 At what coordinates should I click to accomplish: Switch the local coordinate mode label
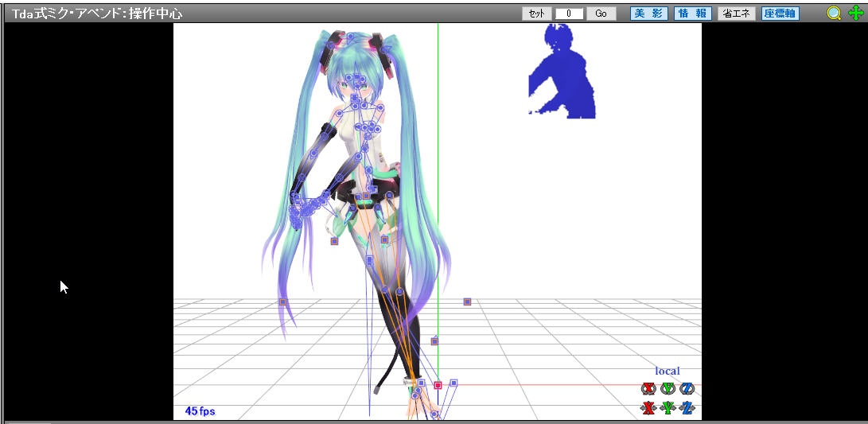(667, 371)
